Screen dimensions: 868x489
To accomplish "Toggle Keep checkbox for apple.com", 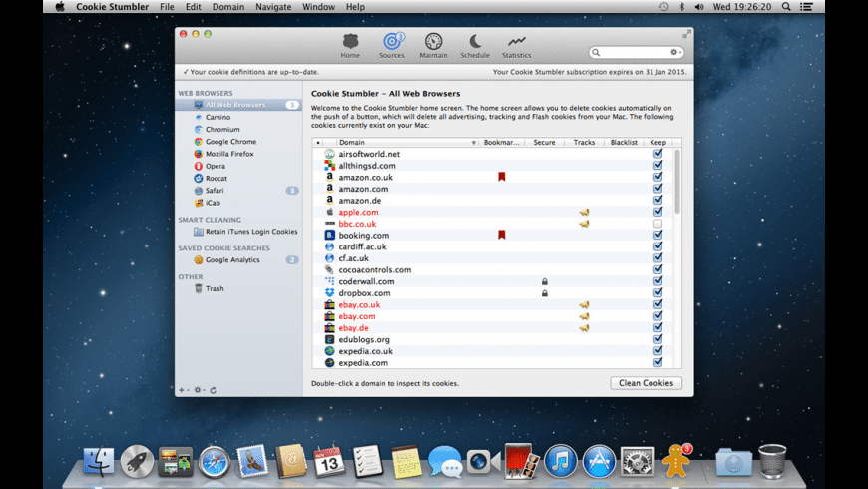I will (657, 212).
